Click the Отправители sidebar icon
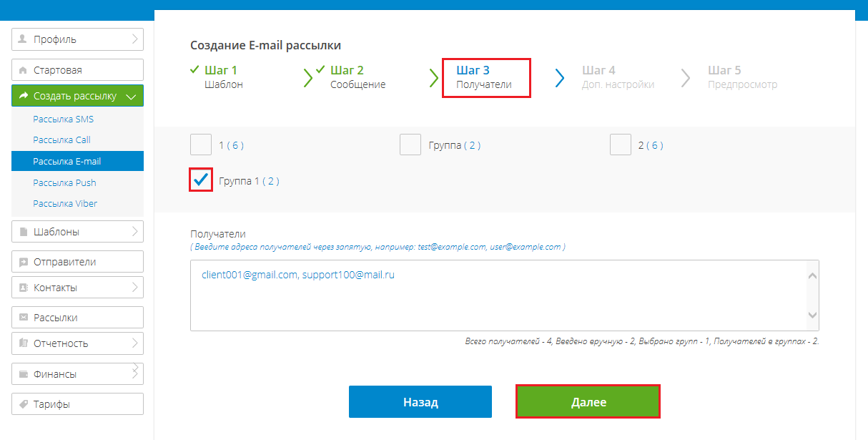This screenshot has width=868, height=440. click(x=23, y=262)
